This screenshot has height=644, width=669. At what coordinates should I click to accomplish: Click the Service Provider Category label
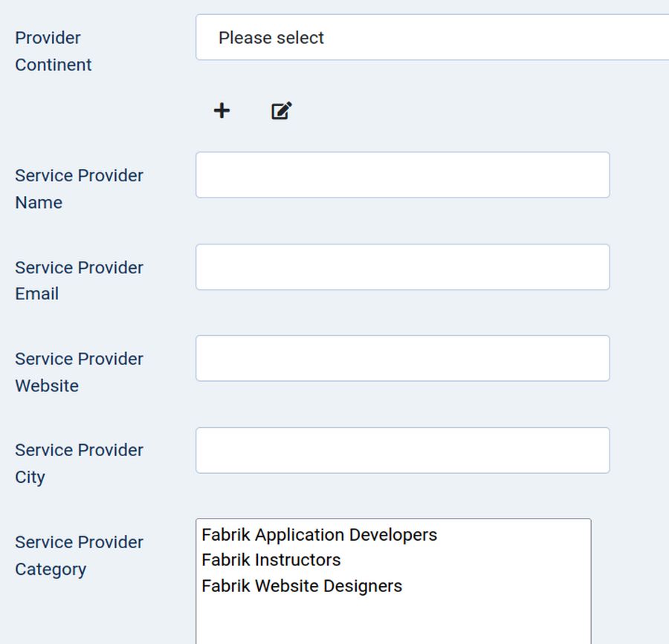79,556
